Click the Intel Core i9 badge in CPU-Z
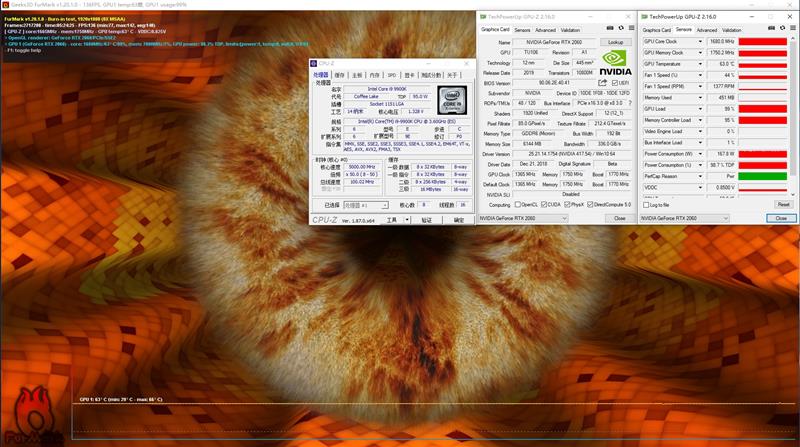 click(452, 100)
